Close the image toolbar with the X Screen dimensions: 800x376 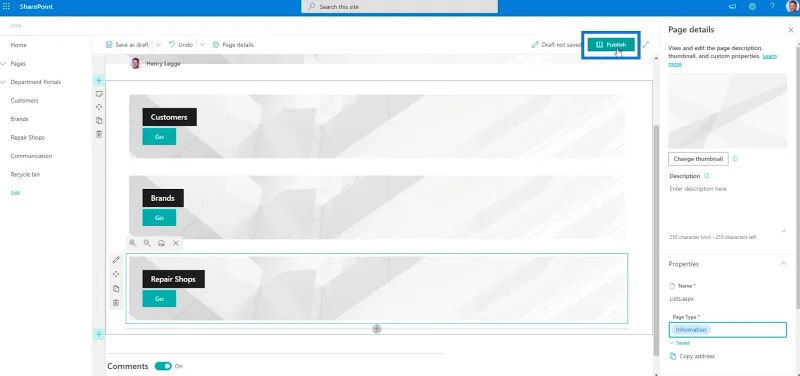coord(176,243)
